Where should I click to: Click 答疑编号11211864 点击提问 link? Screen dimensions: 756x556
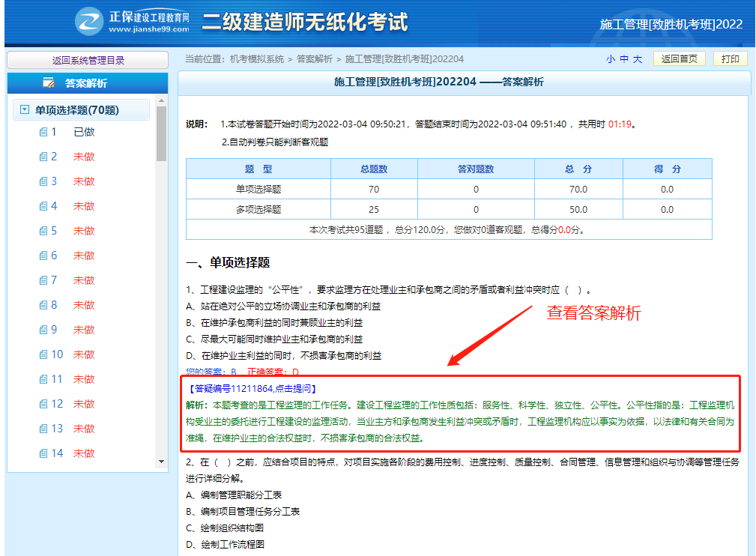pos(254,388)
